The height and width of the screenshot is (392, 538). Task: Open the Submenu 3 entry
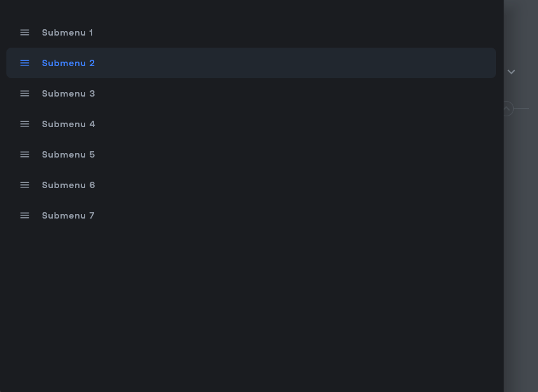click(x=68, y=93)
